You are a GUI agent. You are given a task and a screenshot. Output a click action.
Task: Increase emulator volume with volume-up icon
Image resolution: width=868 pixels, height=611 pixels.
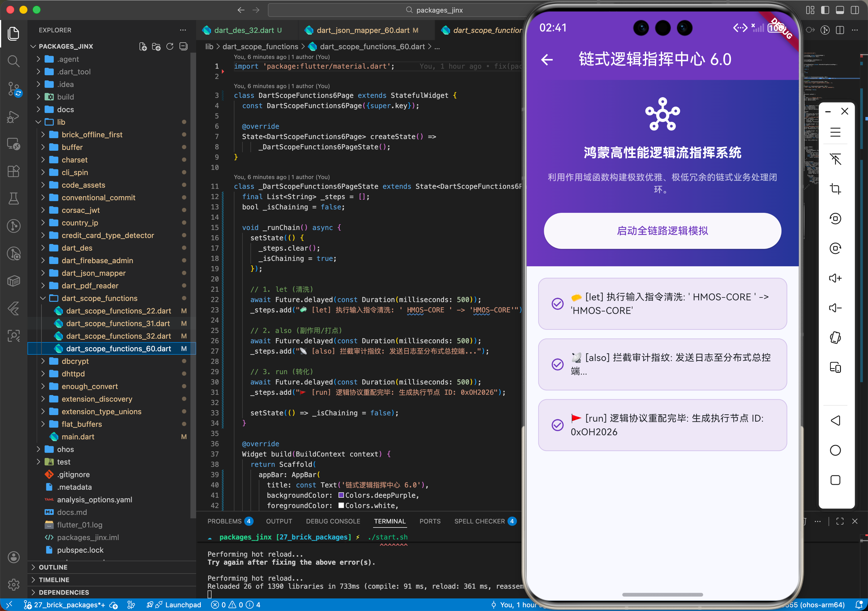click(836, 278)
